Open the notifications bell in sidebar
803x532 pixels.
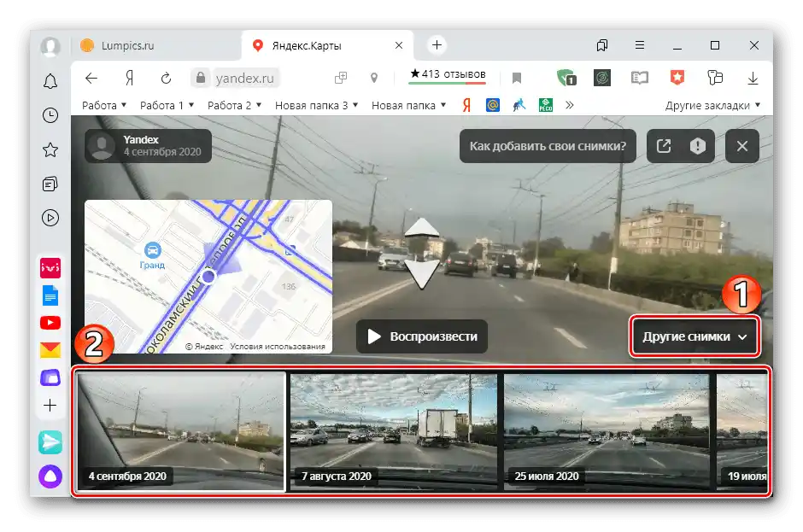tap(50, 81)
